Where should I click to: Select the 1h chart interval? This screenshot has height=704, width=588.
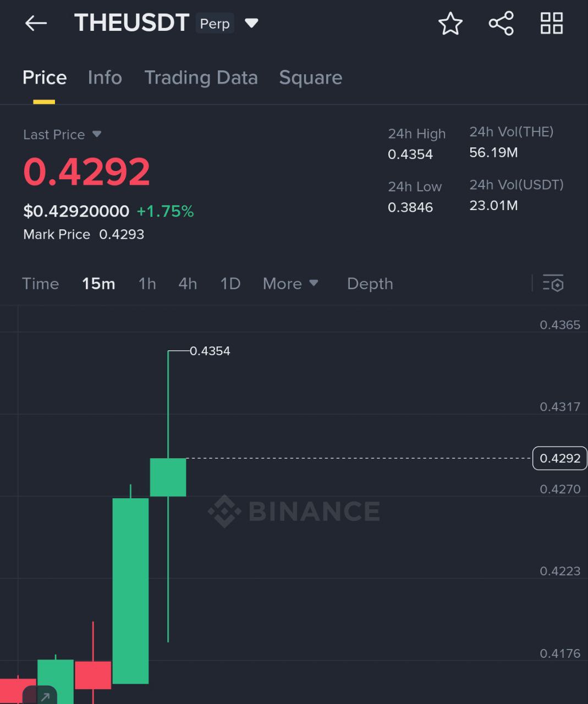[x=147, y=284]
